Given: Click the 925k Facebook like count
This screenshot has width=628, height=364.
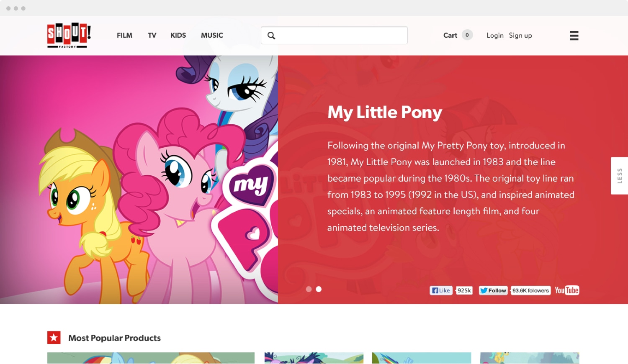Looking at the screenshot, I should (x=464, y=290).
